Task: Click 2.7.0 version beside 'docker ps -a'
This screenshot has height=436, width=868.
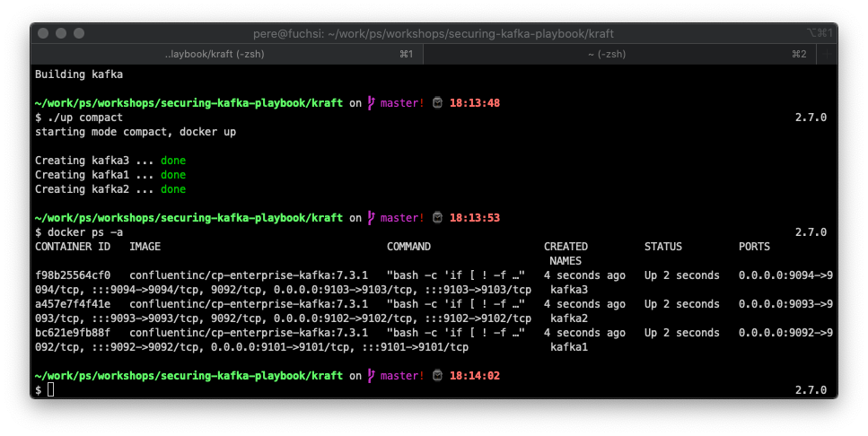Action: click(x=811, y=232)
